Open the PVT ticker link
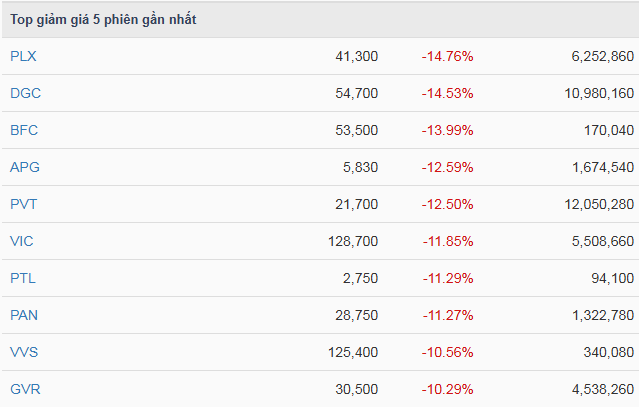The image size is (639, 407). [24, 204]
